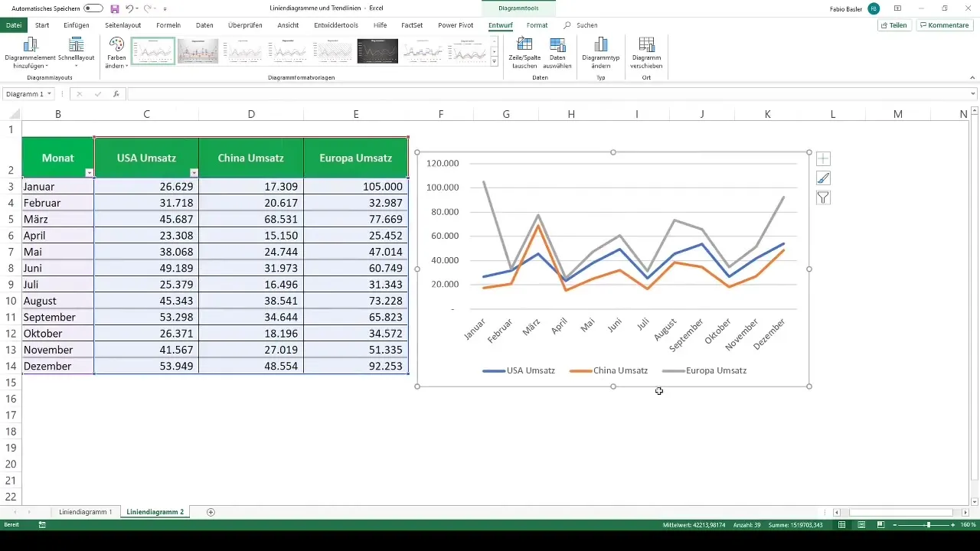
Task: Click the Teilen button
Action: pyautogui.click(x=894, y=25)
